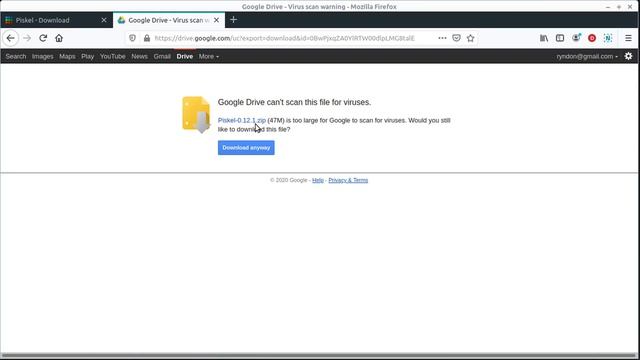Open Play in Google bar
The width and height of the screenshot is (640, 360).
coord(87,56)
